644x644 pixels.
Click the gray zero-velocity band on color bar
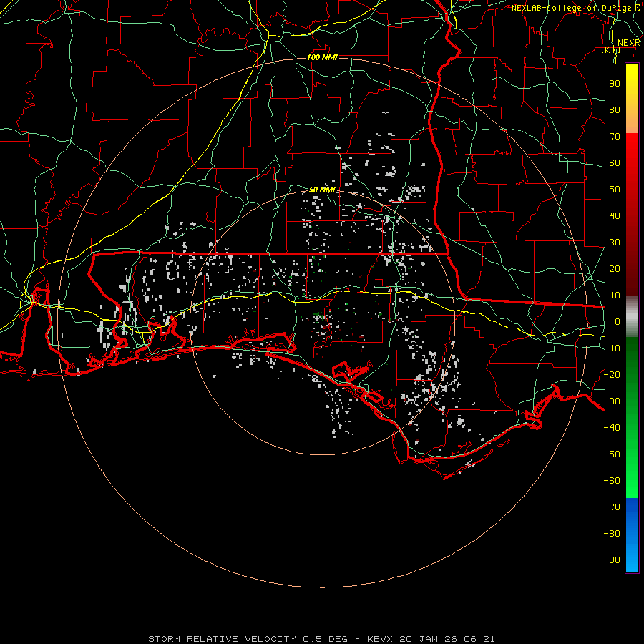tap(632, 316)
